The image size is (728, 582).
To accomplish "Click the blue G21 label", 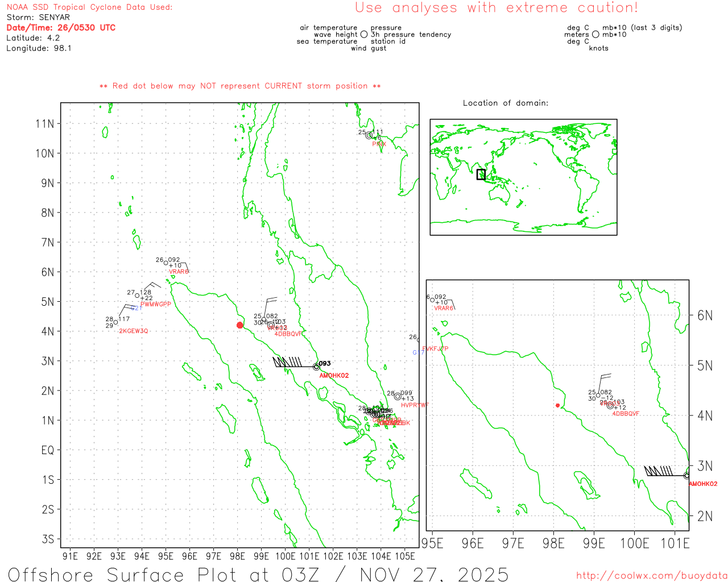I will [x=135, y=308].
